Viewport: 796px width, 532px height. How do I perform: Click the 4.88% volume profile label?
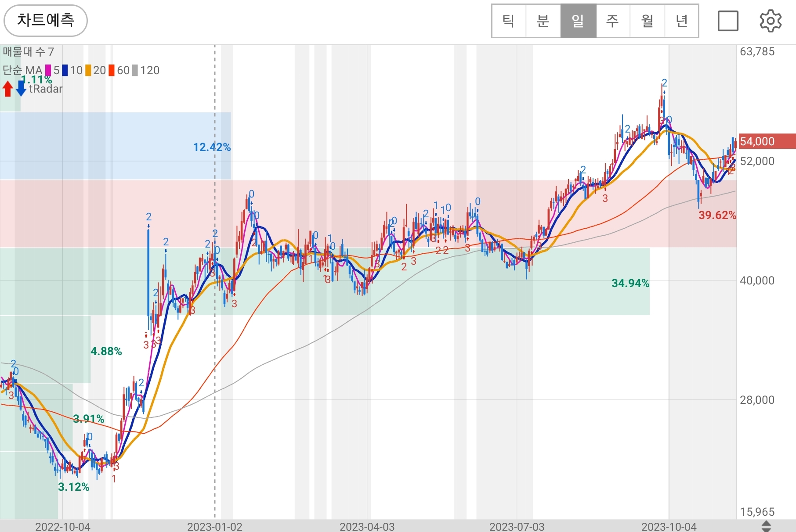click(106, 351)
